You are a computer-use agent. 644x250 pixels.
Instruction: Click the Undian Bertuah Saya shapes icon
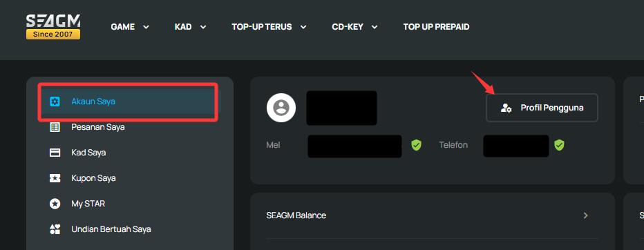coord(55,229)
